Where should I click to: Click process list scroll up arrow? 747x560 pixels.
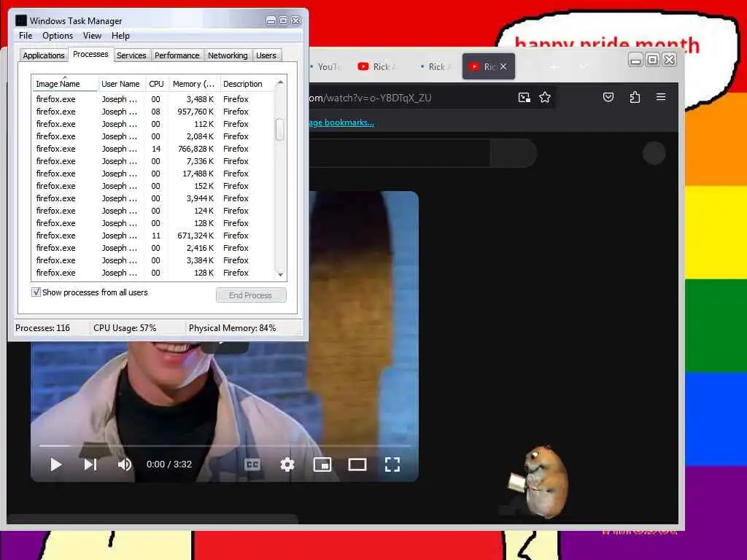(x=280, y=82)
